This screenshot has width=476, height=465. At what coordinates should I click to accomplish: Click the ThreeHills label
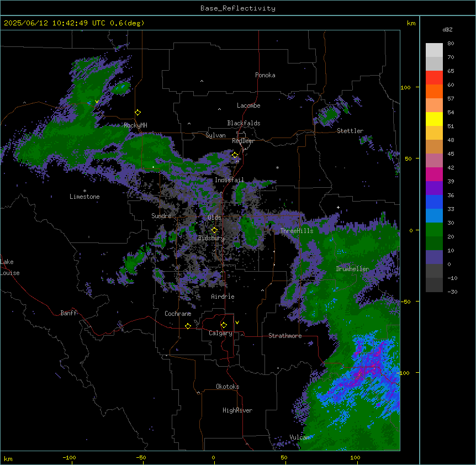pyautogui.click(x=297, y=231)
